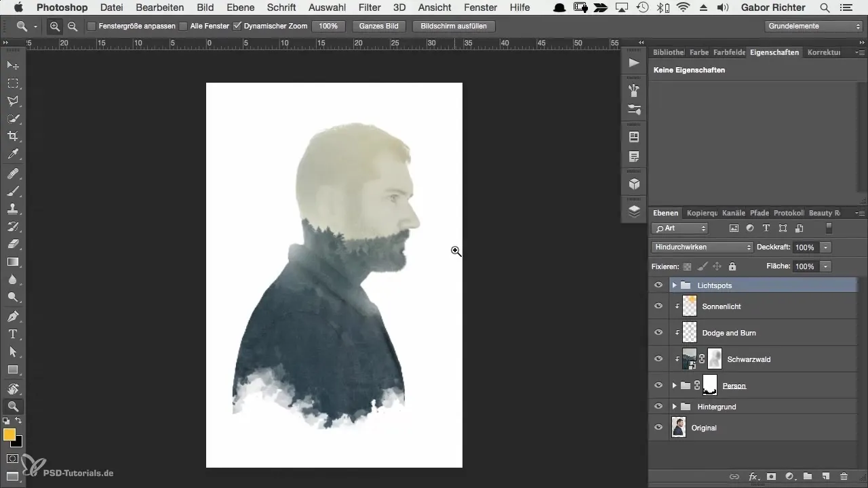
Task: Hide the Schwarzwald layer
Action: pyautogui.click(x=658, y=359)
